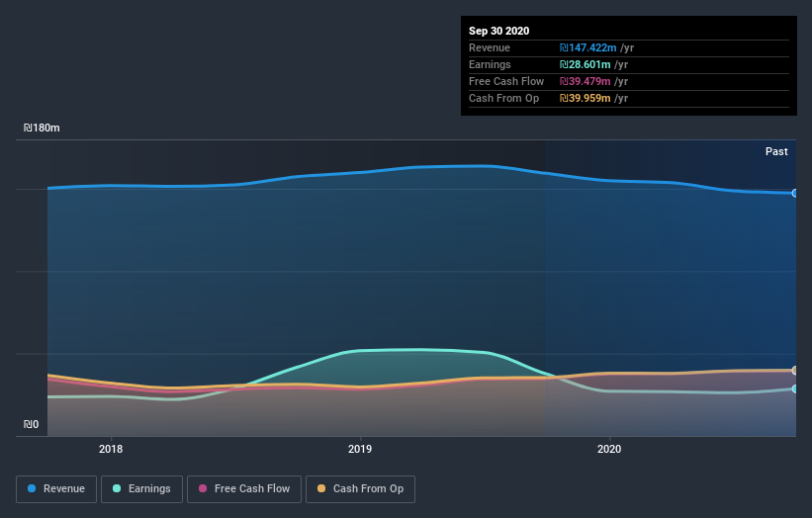Click the ₪39.479m free cash flow value
The width and height of the screenshot is (812, 518).
(x=585, y=81)
